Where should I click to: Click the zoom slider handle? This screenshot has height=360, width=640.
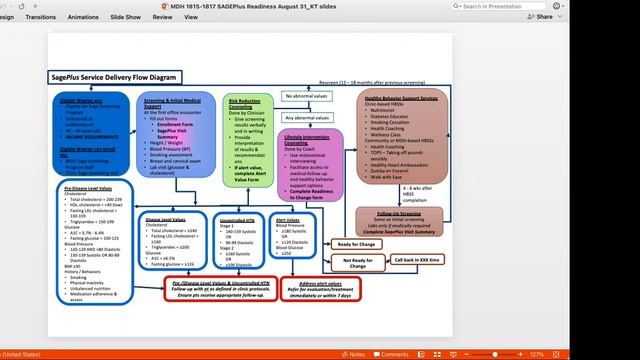(495, 354)
